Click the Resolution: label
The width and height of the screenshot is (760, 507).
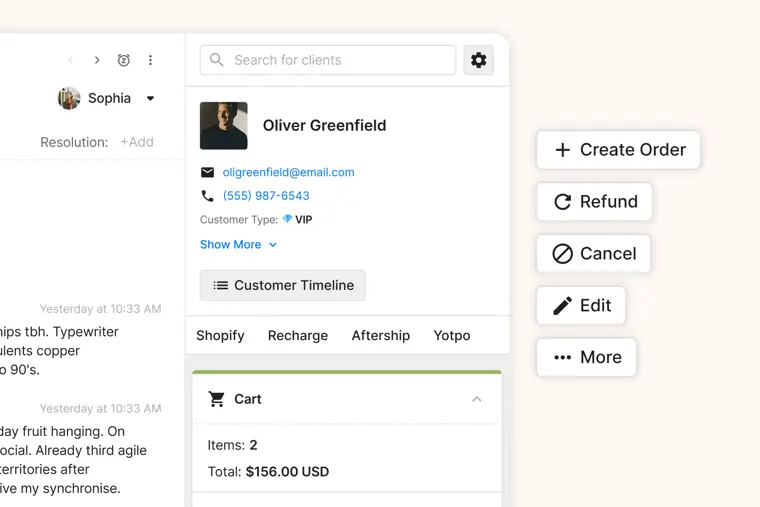coord(74,142)
